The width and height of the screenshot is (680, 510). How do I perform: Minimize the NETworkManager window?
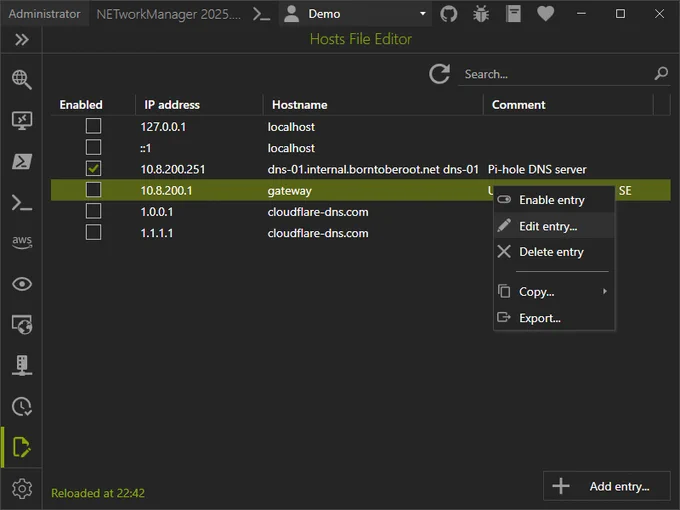(581, 14)
